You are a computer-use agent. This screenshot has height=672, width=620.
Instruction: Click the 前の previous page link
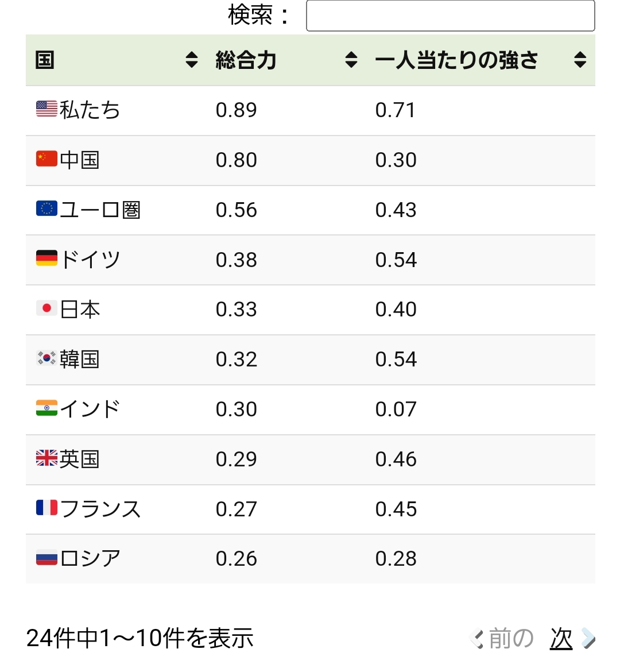(511, 638)
